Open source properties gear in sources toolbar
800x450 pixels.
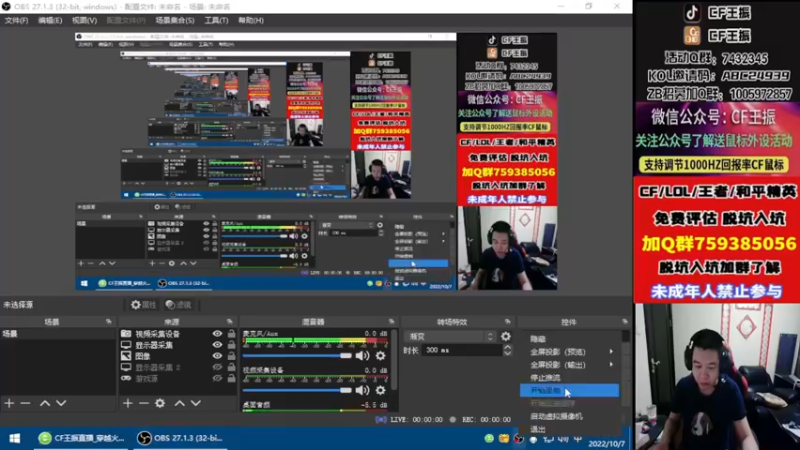coord(160,403)
